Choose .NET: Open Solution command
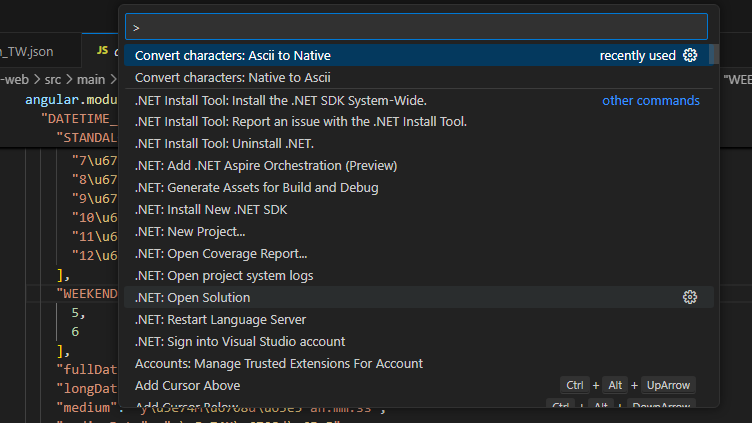The width and height of the screenshot is (752, 423). pyautogui.click(x=419, y=297)
